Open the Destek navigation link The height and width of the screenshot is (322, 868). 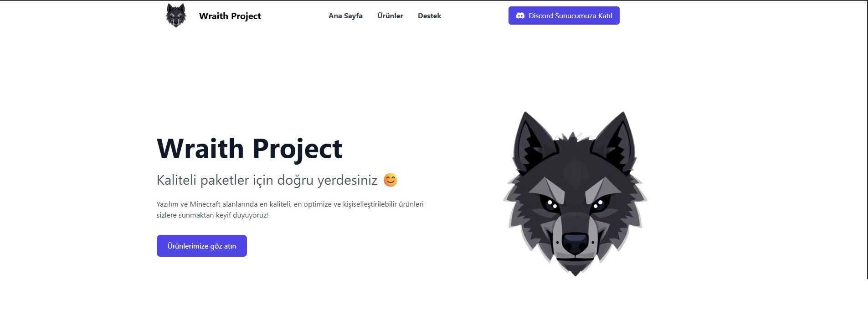coord(429,16)
